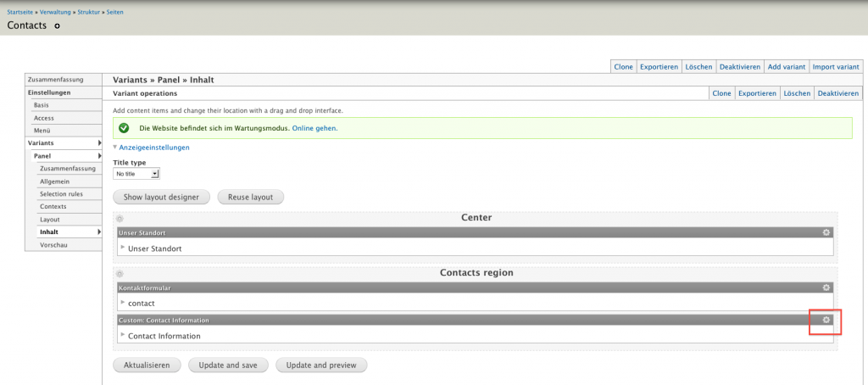Follow the Online gehen link

314,128
